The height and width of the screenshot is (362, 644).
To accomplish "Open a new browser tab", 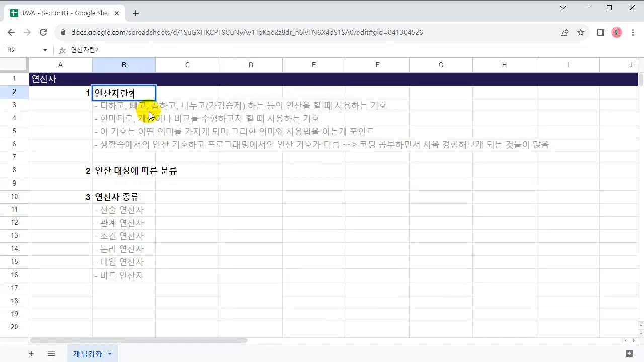I will click(135, 13).
